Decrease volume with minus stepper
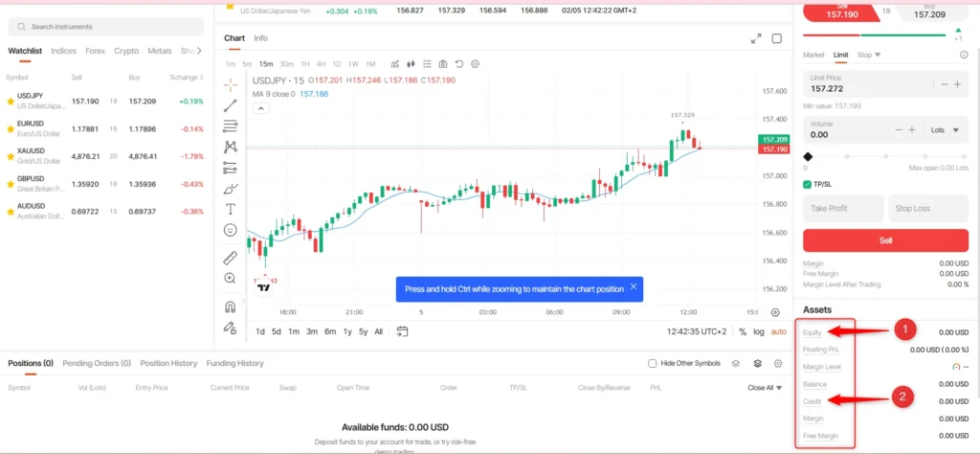Image resolution: width=980 pixels, height=454 pixels. pyautogui.click(x=899, y=130)
